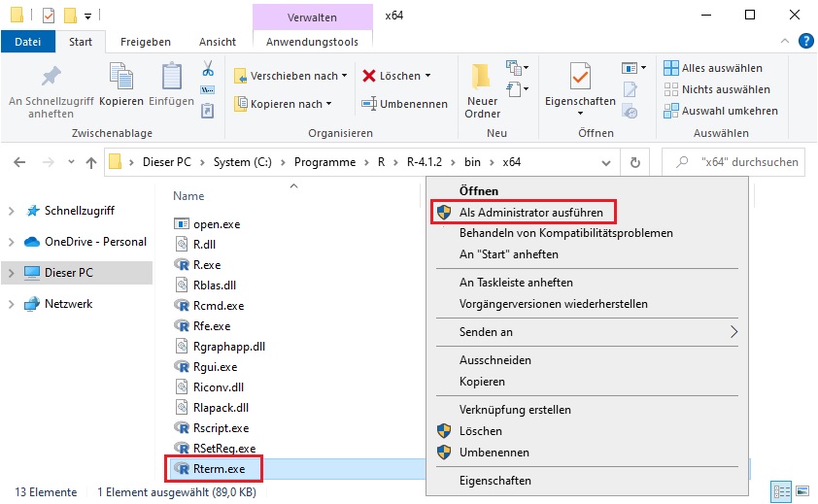
Task: Open the Ansicht ribbon tab
Action: (x=218, y=42)
